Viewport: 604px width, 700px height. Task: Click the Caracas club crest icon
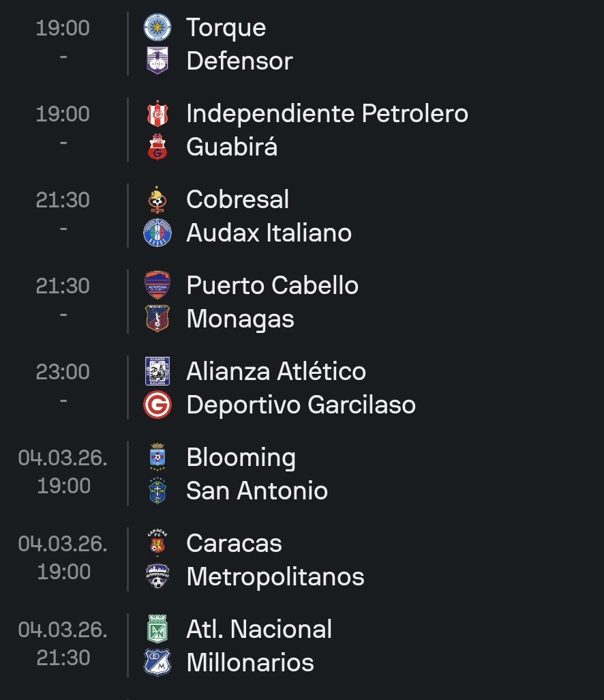coord(157,544)
